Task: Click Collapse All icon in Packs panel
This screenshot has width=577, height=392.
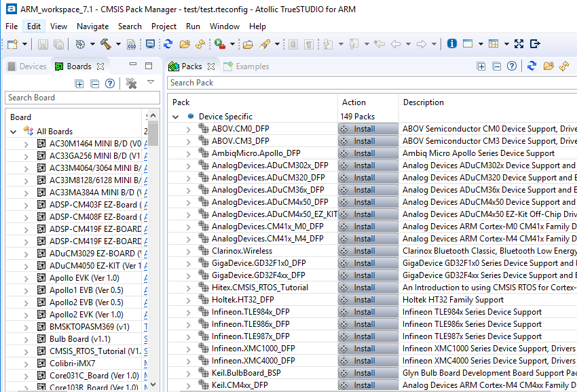Action: tap(496, 66)
